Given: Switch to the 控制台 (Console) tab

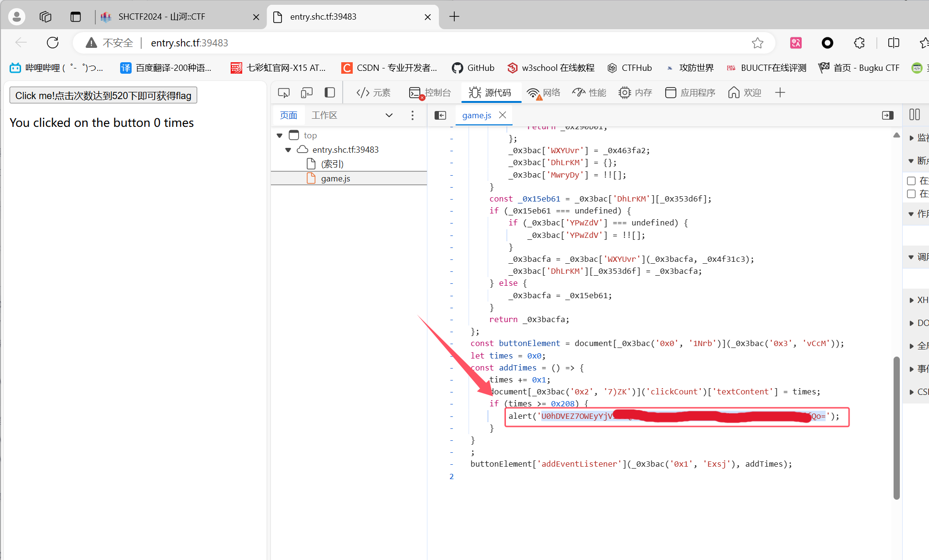Looking at the screenshot, I should pyautogui.click(x=430, y=93).
